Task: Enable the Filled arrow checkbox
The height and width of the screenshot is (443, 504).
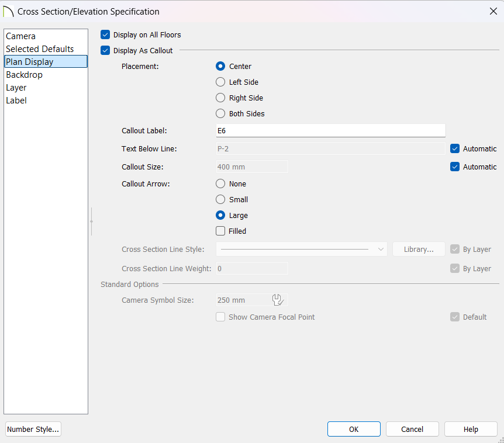Action: pos(220,231)
